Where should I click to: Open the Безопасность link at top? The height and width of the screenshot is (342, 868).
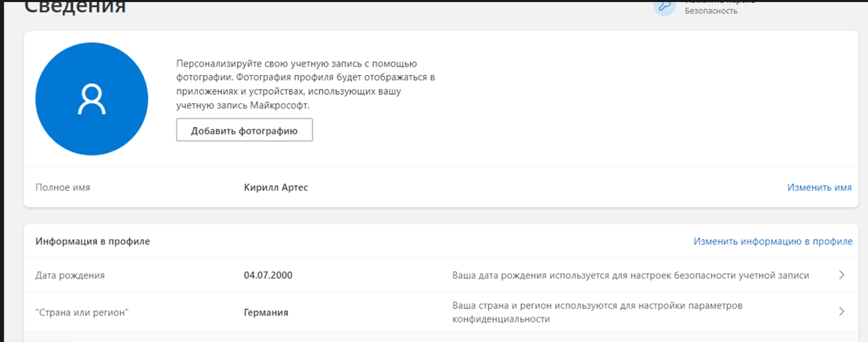711,11
